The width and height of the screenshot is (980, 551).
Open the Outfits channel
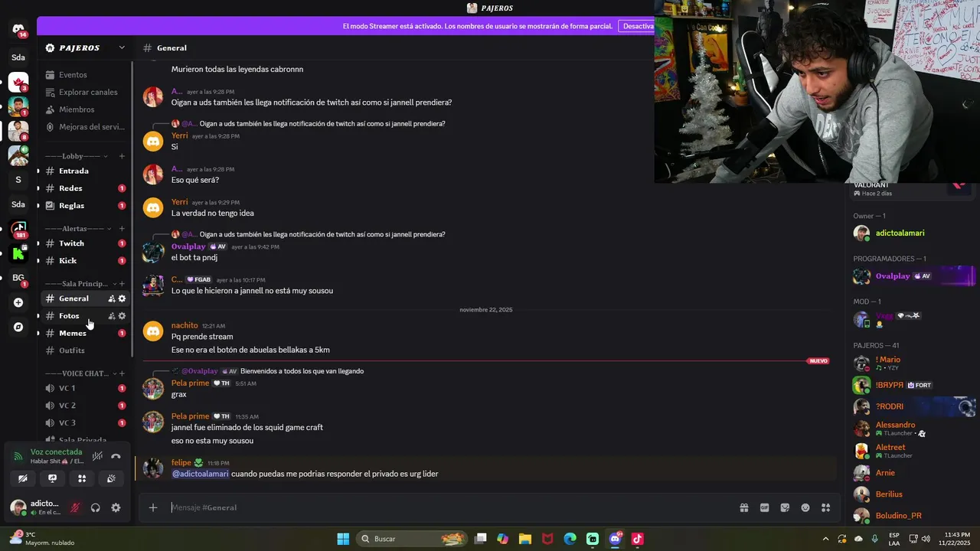click(84, 350)
